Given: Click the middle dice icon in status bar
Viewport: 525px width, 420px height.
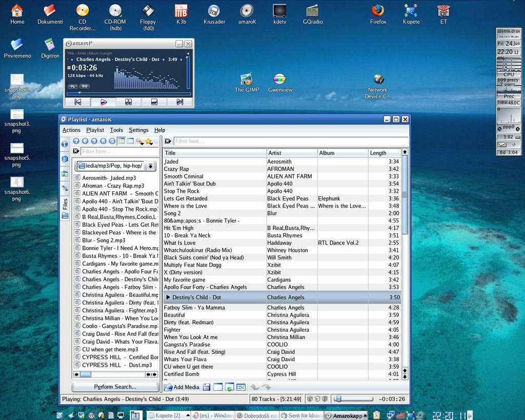Looking at the screenshot, I should pos(317,398).
